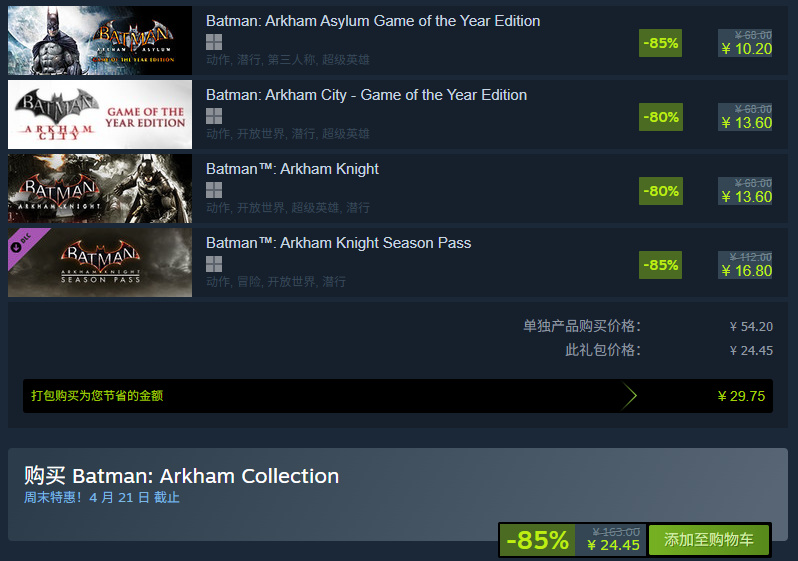
Task: Click the Batman™: Arkham Knight title
Action: click(x=292, y=169)
